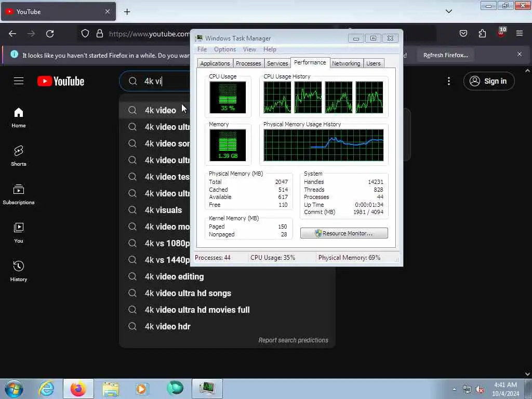Open Shorts in YouTube sidebar
Image resolution: width=532 pixels, height=399 pixels.
[x=19, y=156]
